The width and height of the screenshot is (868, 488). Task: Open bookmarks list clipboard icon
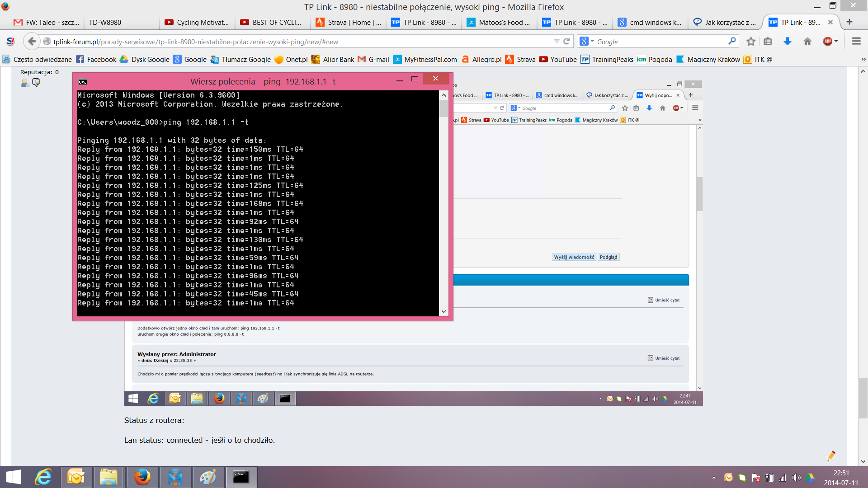[x=768, y=42]
